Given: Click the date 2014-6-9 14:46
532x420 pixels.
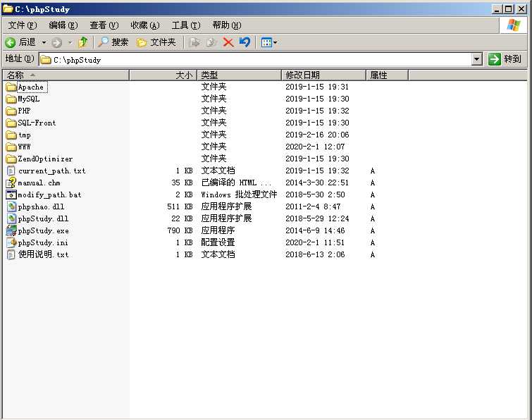Looking at the screenshot, I should point(315,230).
